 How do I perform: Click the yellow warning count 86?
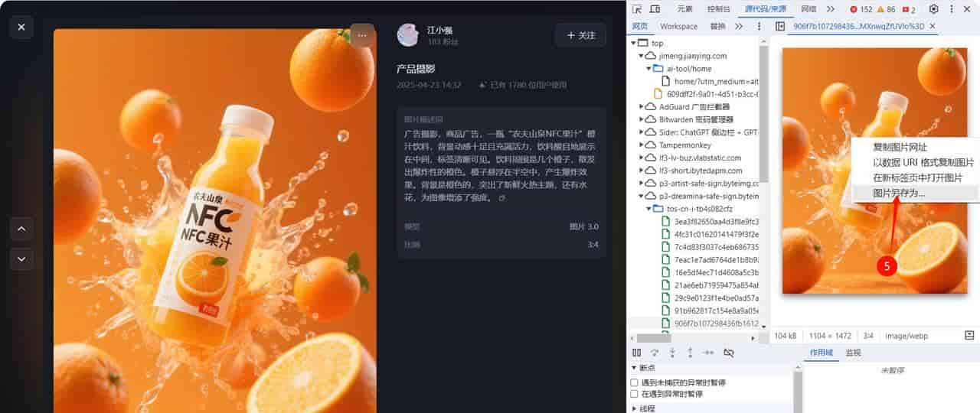pyautogui.click(x=886, y=9)
